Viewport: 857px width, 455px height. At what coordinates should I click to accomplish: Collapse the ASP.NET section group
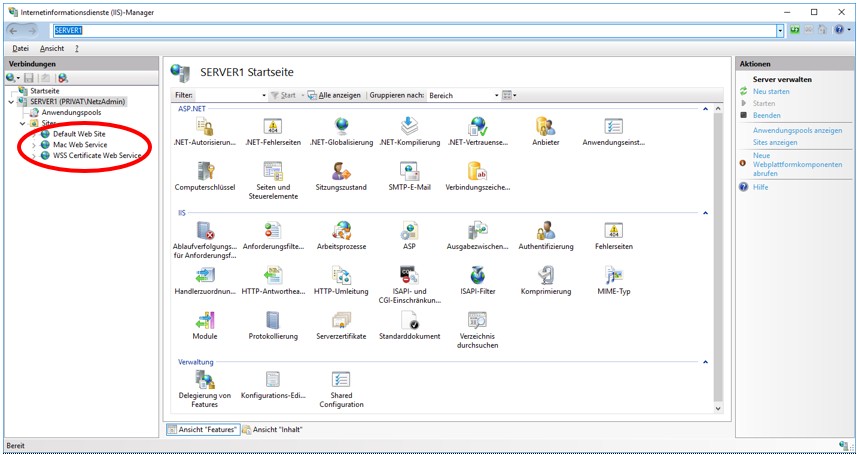click(705, 108)
